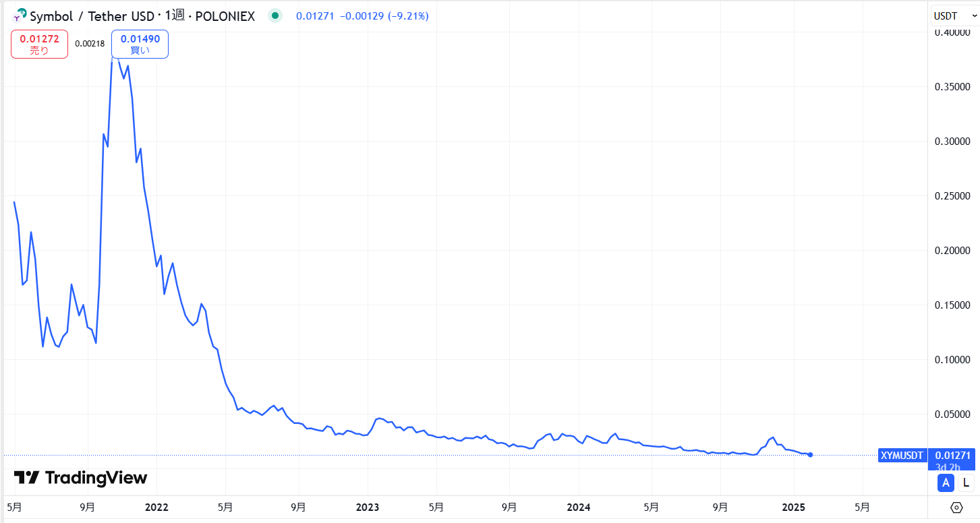Click the 0.30000 price axis label
980x523 pixels.
[x=952, y=141]
